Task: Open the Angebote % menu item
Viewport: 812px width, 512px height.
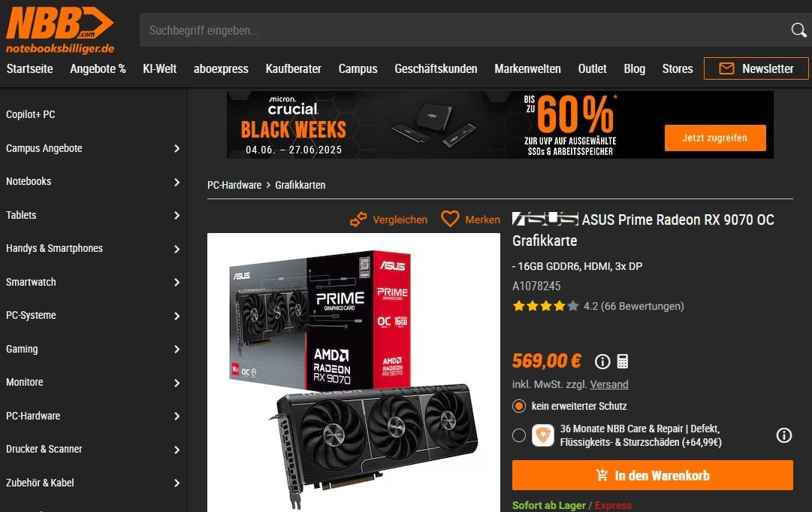Action: coord(98,69)
